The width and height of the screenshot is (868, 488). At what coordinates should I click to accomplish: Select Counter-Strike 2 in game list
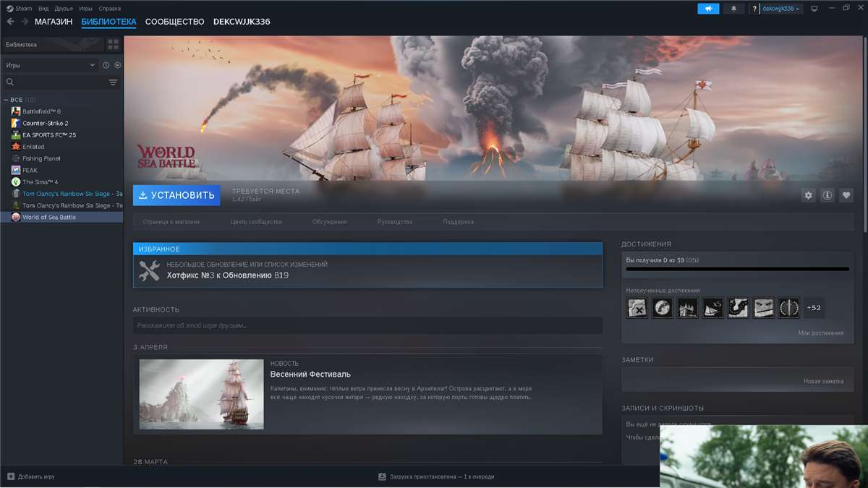coord(45,123)
